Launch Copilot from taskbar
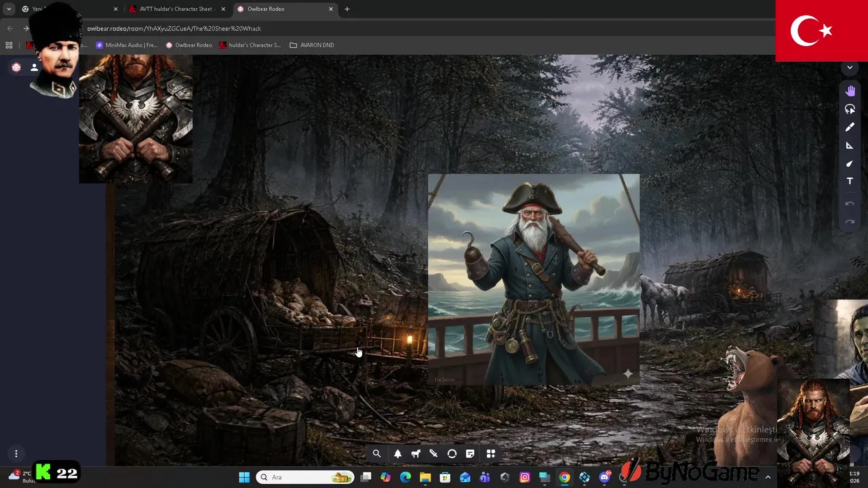The height and width of the screenshot is (488, 868). point(386,477)
